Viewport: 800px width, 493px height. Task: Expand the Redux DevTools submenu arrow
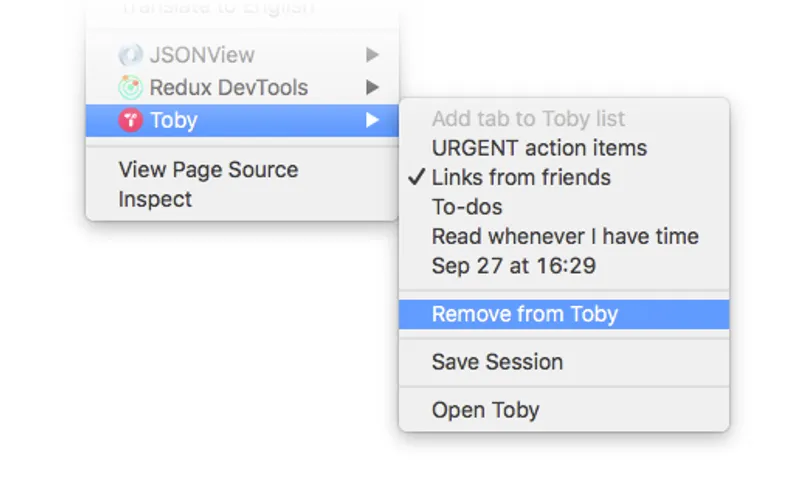(x=372, y=87)
